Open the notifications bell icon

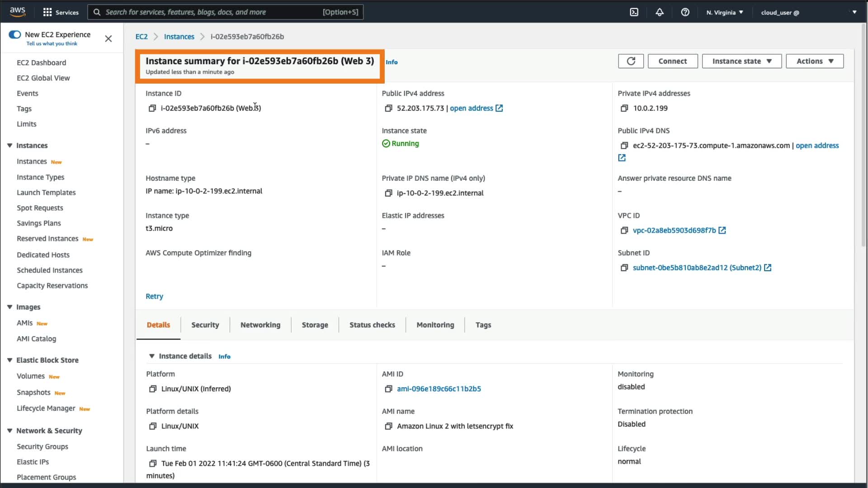coord(660,12)
